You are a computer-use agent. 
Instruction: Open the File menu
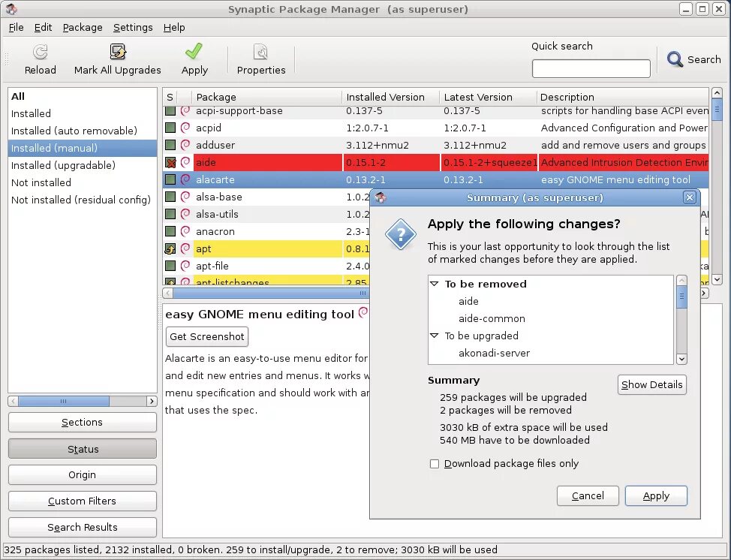(16, 28)
